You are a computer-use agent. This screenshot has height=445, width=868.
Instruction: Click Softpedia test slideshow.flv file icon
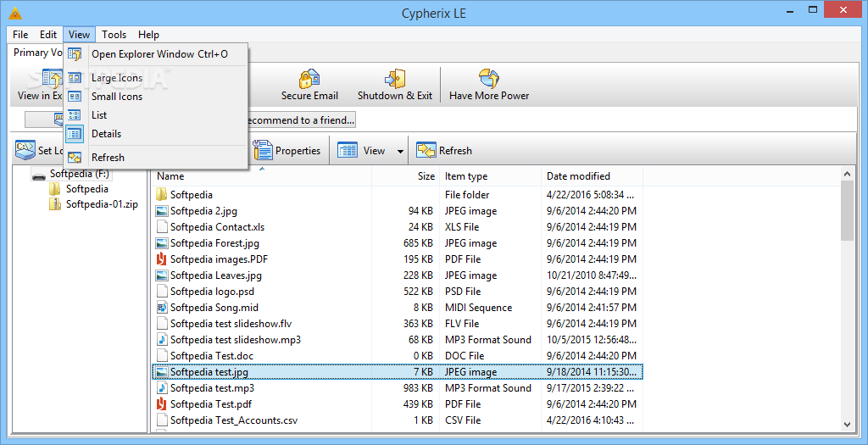[x=162, y=324]
